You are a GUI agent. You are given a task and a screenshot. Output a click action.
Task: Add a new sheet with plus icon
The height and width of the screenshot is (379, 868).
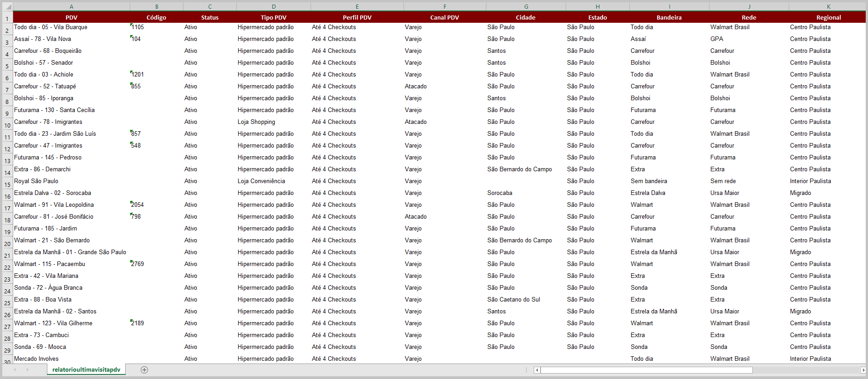(144, 370)
